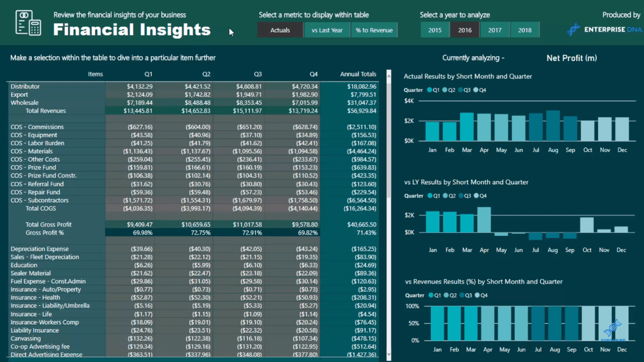Click Q4 legend dot in vs LY Results chart
644x362 pixels.
(x=476, y=196)
